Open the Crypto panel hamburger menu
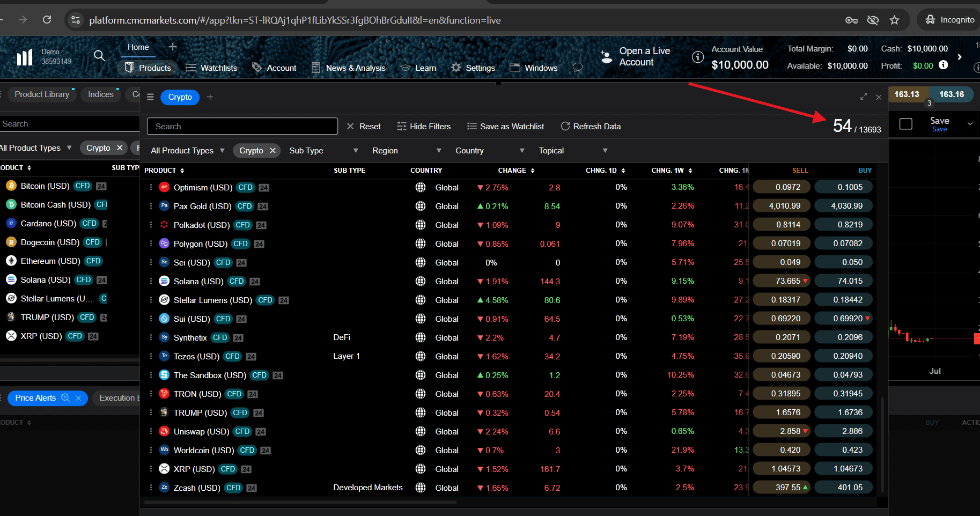 pyautogui.click(x=150, y=97)
